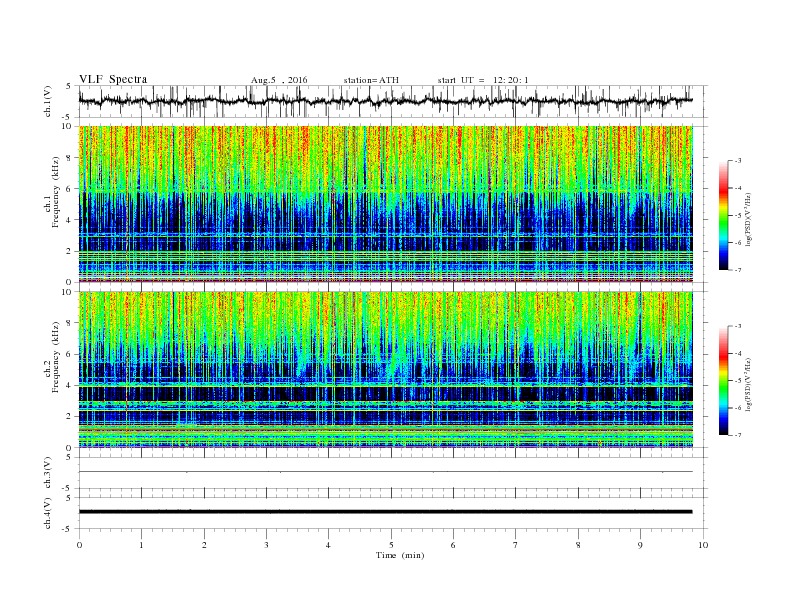
Task: Click the "VLF Spectra" plot title
Action: click(113, 79)
